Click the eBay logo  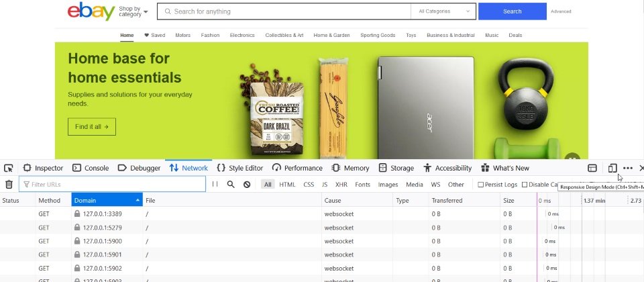(91, 11)
